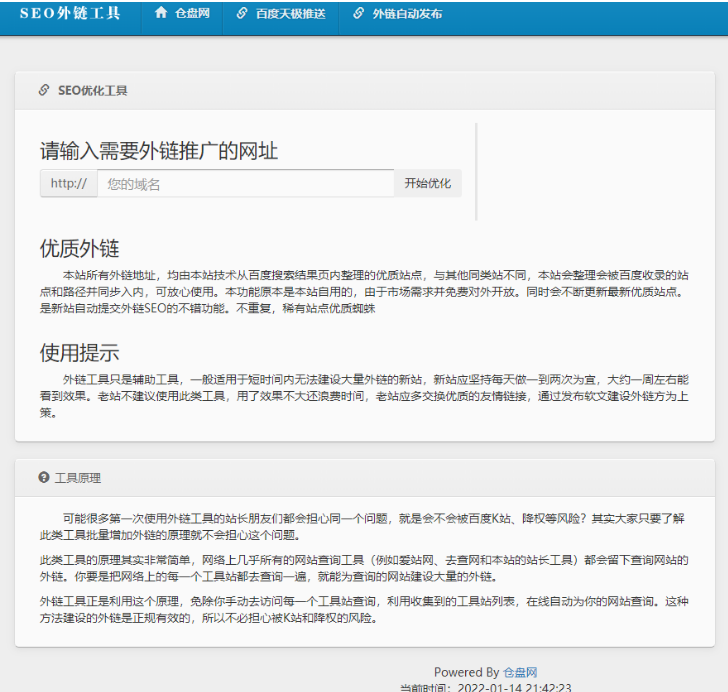Click the 使用提示 heading
This screenshot has width=728, height=692.
click(x=79, y=353)
